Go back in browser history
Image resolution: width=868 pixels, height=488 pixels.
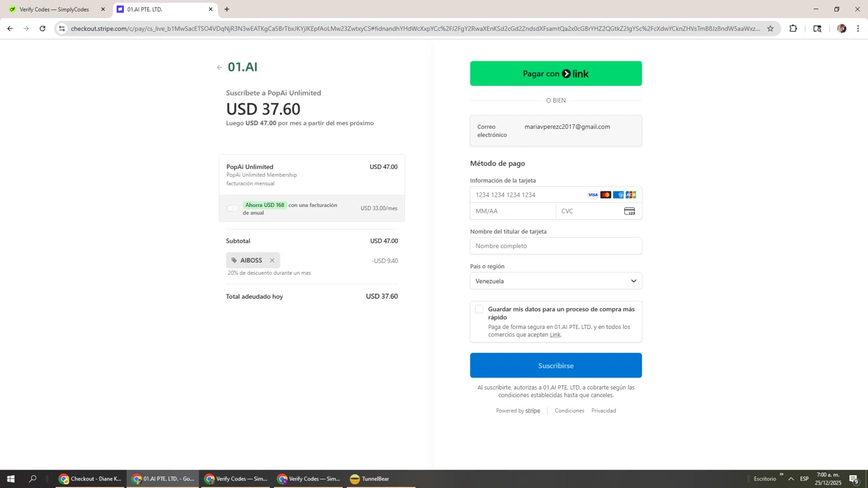coord(10,28)
